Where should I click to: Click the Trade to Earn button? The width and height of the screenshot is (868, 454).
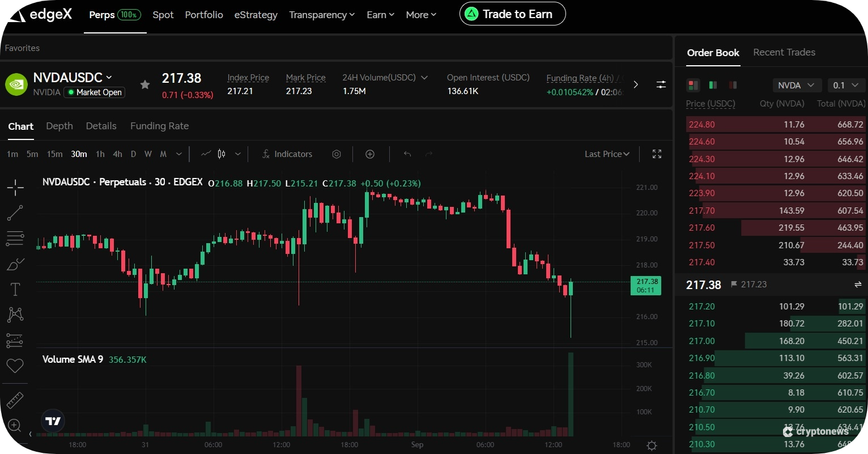(x=513, y=14)
